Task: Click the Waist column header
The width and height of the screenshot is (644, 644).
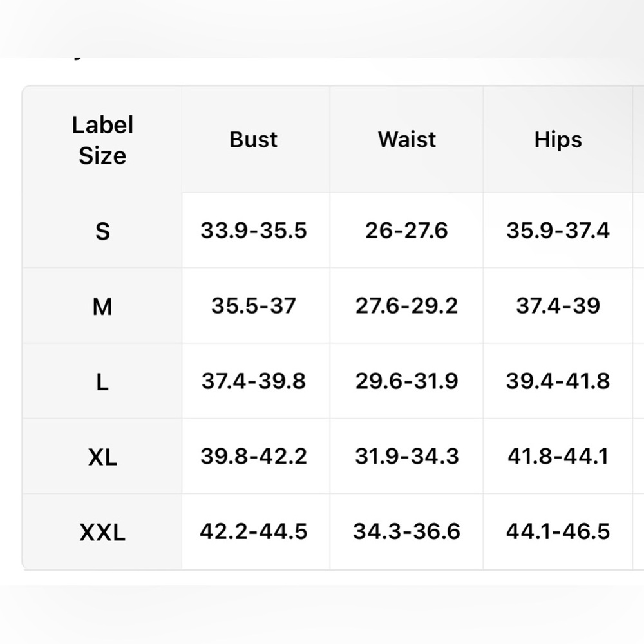Action: pos(406,140)
